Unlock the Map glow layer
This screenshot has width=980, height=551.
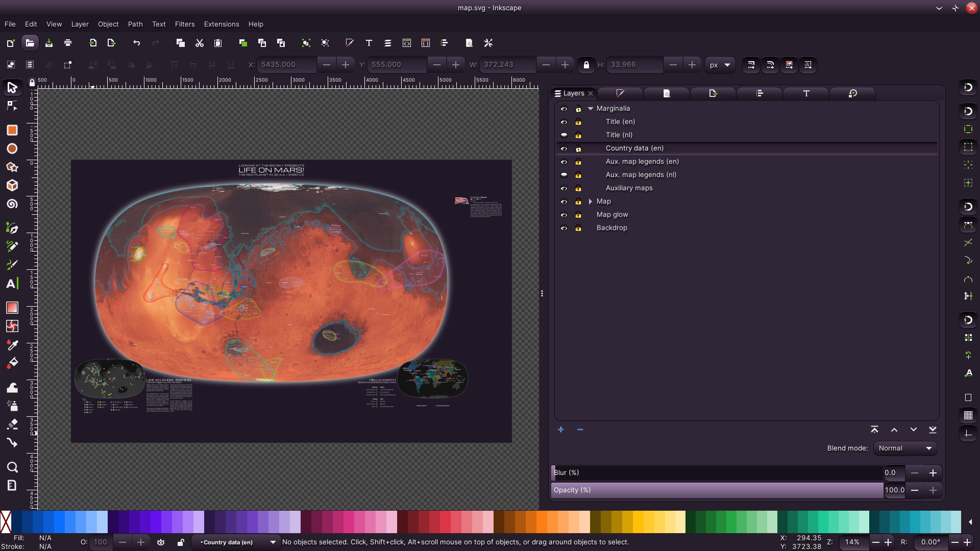[578, 215]
